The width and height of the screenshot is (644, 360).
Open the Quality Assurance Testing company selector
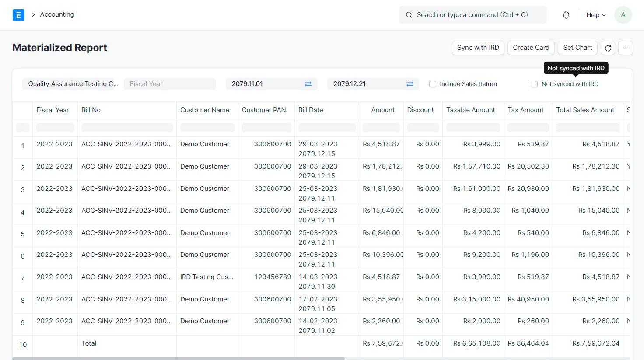click(x=73, y=84)
